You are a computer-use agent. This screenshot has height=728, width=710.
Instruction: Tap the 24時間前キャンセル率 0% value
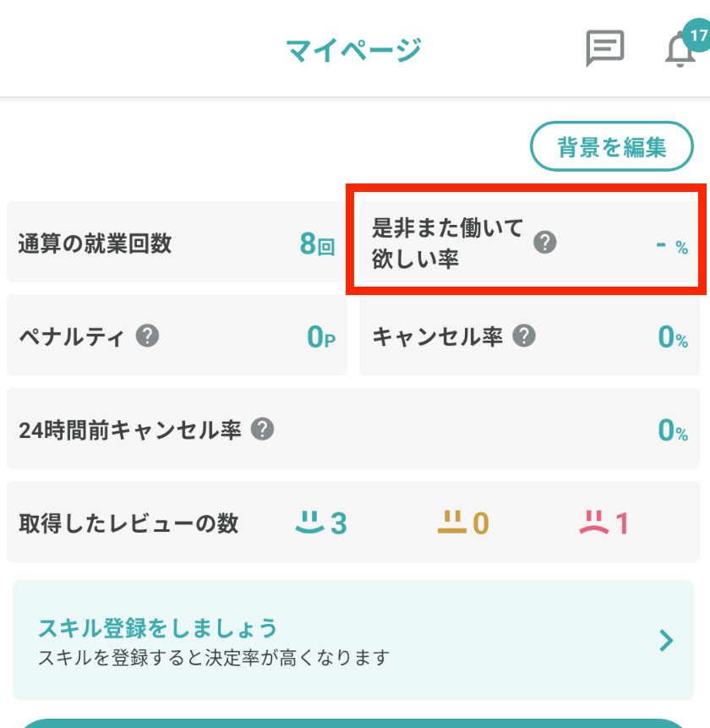[673, 430]
